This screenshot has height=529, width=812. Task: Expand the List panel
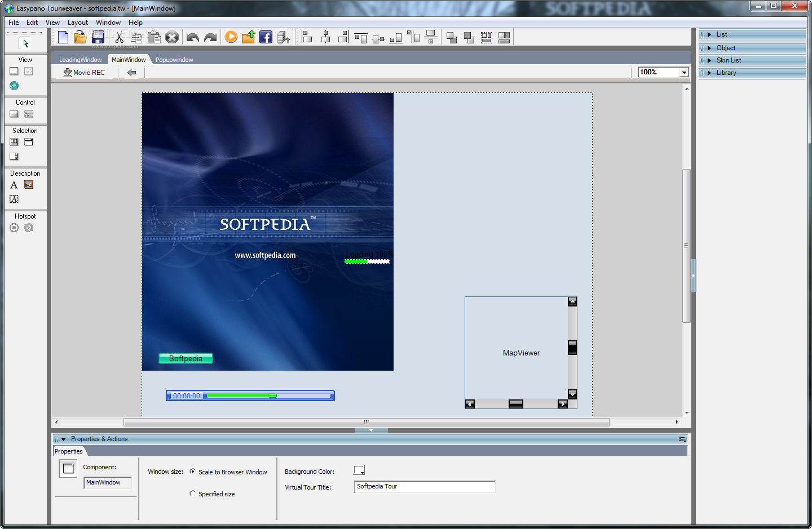coord(709,34)
